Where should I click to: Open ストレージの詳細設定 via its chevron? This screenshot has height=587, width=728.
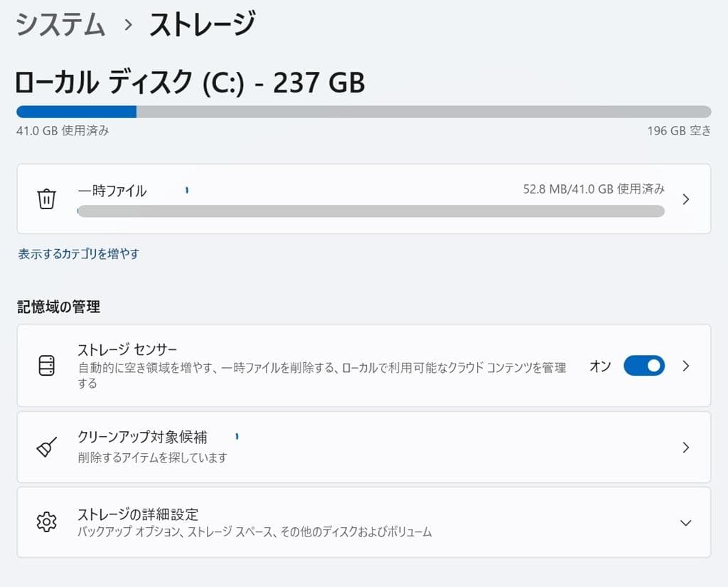(685, 522)
